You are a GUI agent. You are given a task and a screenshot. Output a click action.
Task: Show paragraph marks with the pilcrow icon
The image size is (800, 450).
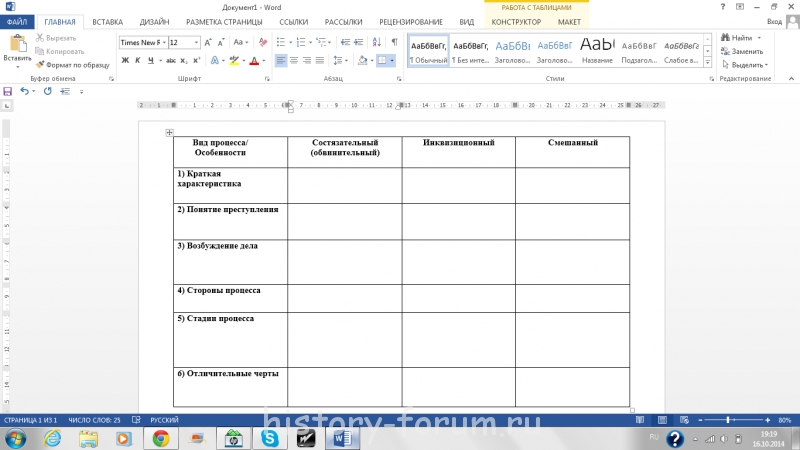coord(394,43)
